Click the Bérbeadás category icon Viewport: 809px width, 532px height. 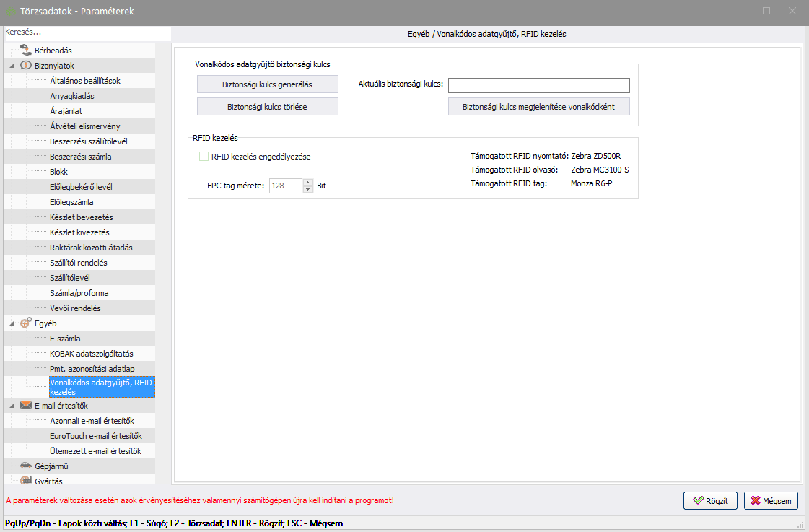26,51
